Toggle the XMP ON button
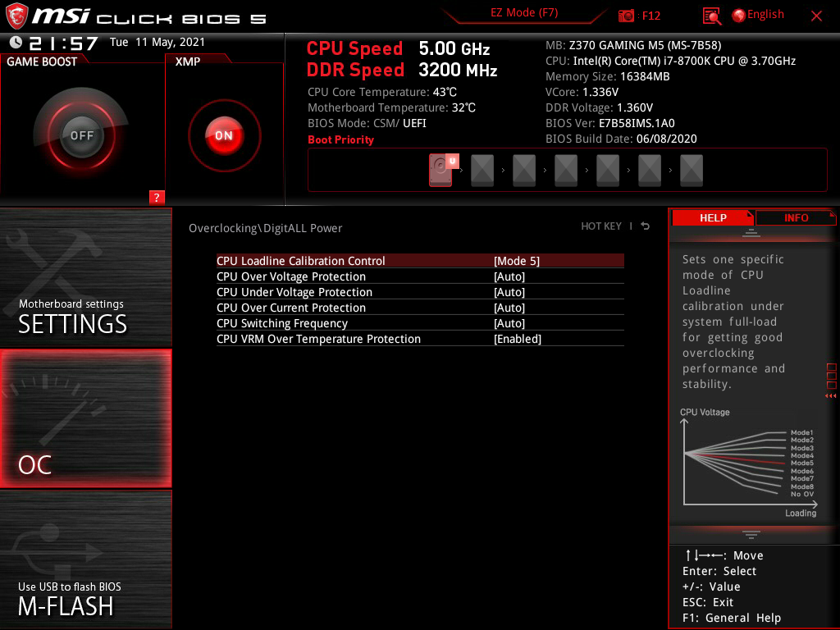 coord(225,135)
